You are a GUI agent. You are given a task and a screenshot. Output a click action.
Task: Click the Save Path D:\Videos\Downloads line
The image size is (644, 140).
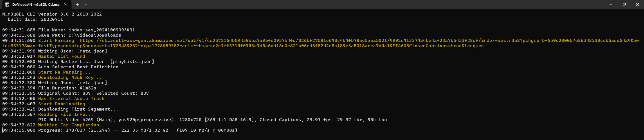80,35
